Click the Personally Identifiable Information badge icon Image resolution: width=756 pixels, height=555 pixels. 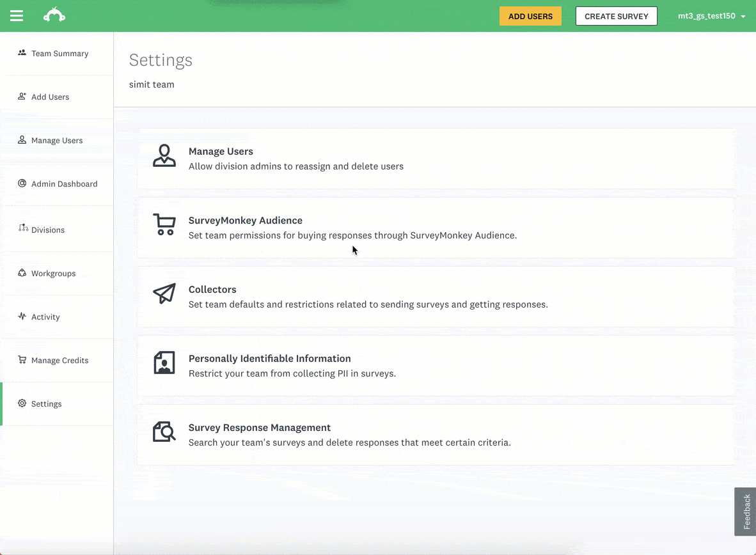[164, 363]
